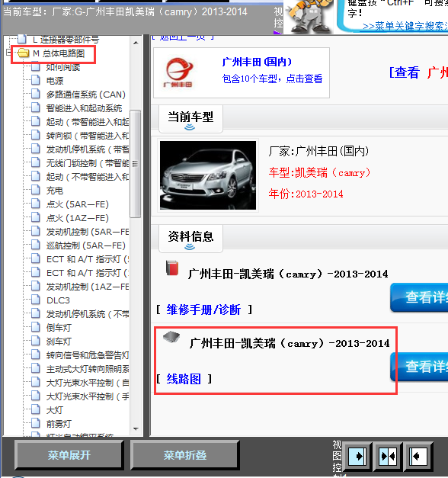
Task: Click 查看详 button beside 线路图
Action: (419, 367)
